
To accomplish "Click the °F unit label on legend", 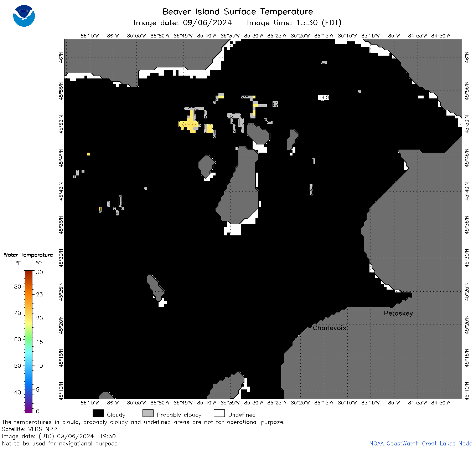I will tap(19, 263).
